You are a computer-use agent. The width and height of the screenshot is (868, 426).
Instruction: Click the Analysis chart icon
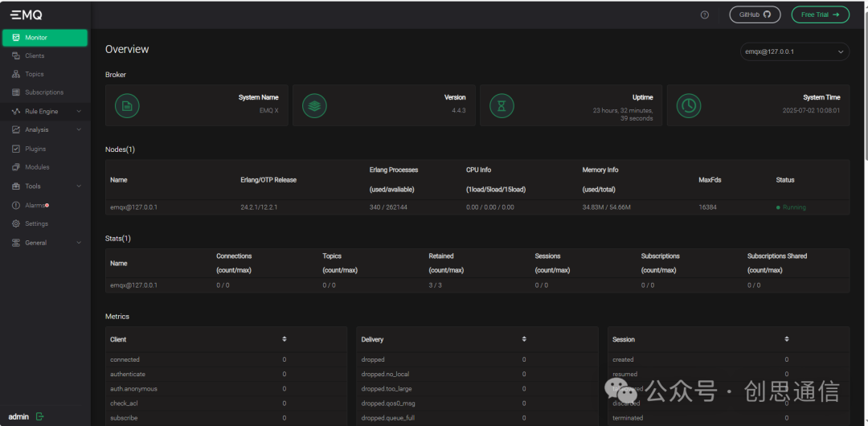coord(16,129)
